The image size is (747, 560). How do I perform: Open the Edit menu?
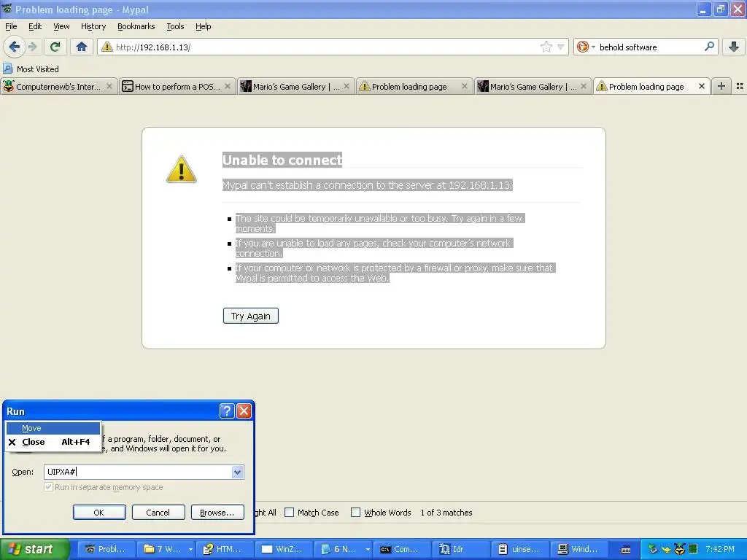pyautogui.click(x=35, y=26)
